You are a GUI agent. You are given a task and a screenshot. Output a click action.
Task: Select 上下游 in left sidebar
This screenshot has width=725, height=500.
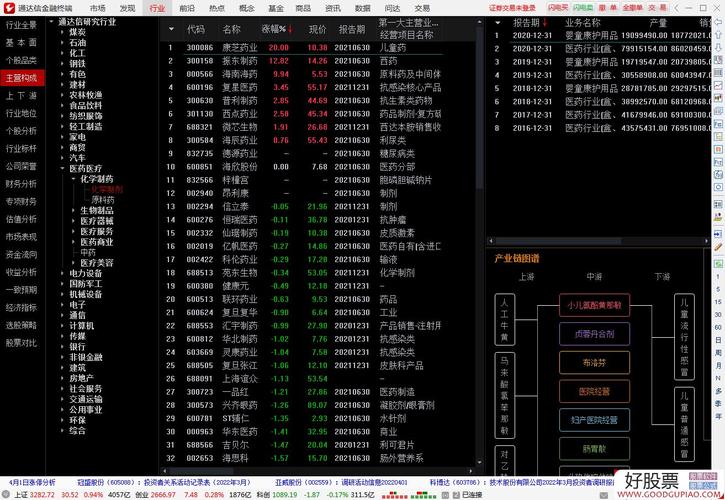point(21,96)
